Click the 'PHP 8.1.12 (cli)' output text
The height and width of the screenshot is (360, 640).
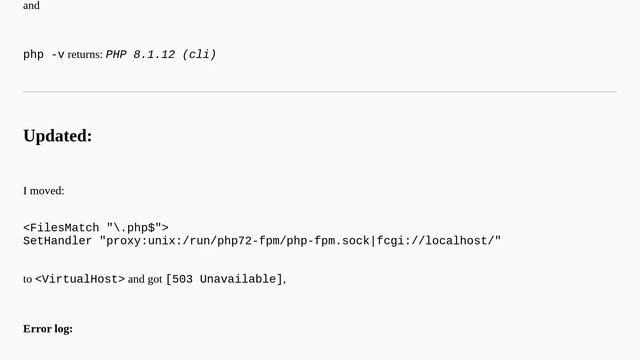161,54
